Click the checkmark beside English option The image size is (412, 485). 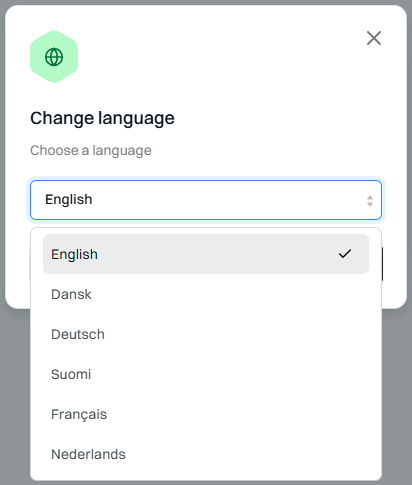coord(345,254)
